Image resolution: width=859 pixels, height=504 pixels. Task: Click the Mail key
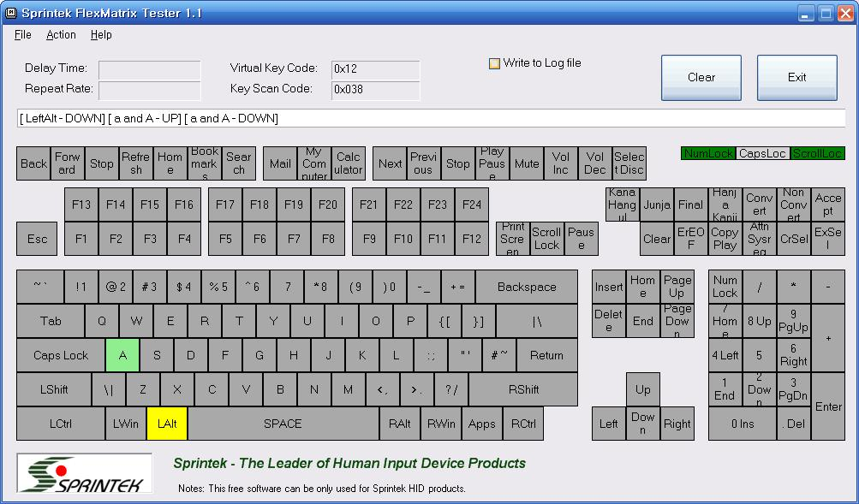[x=280, y=163]
